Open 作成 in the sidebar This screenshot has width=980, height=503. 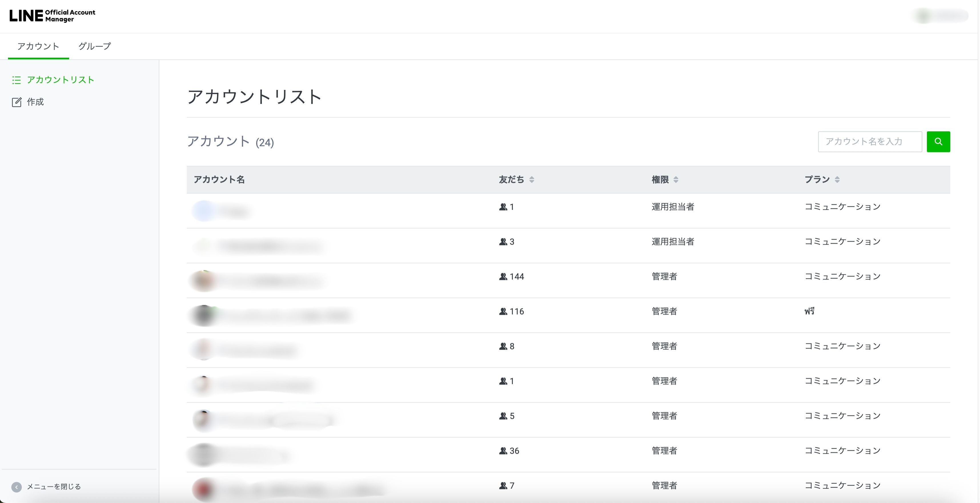click(x=35, y=102)
